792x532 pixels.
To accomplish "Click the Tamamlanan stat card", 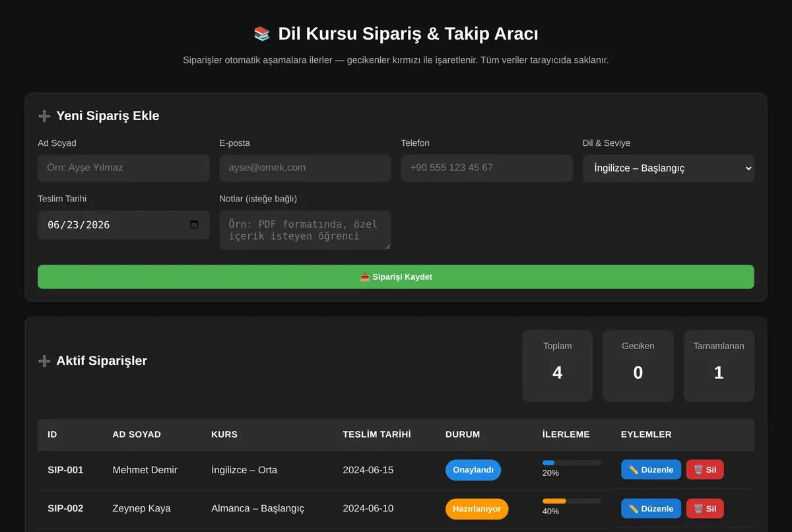I will tap(719, 366).
